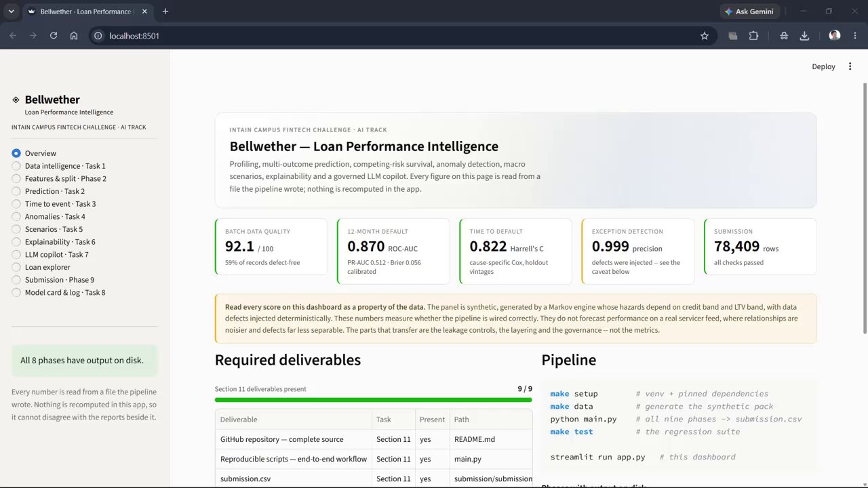The image size is (868, 488).
Task: Click the Deploy button
Action: 823,66
